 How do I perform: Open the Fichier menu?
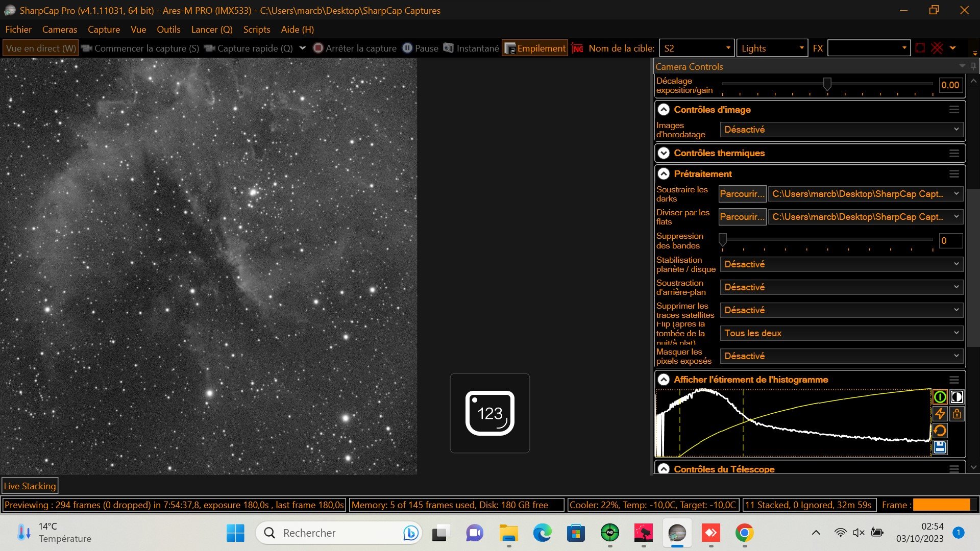pos(18,30)
